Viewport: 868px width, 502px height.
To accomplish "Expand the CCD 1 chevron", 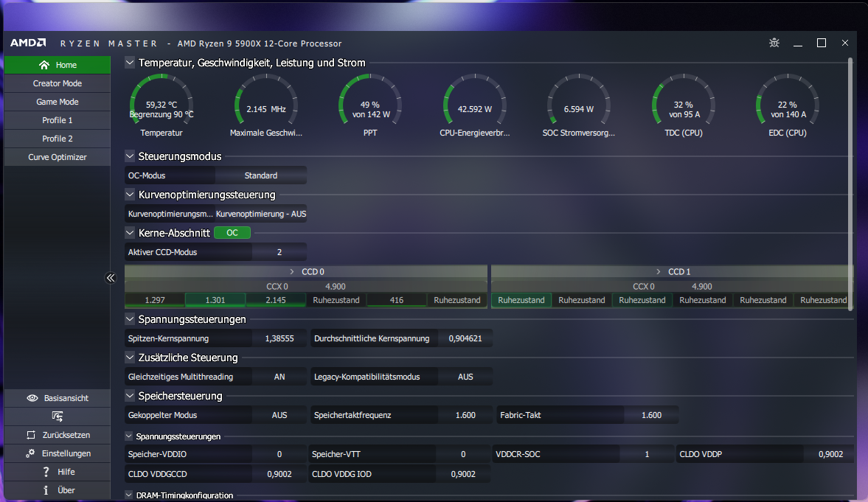I will point(659,272).
